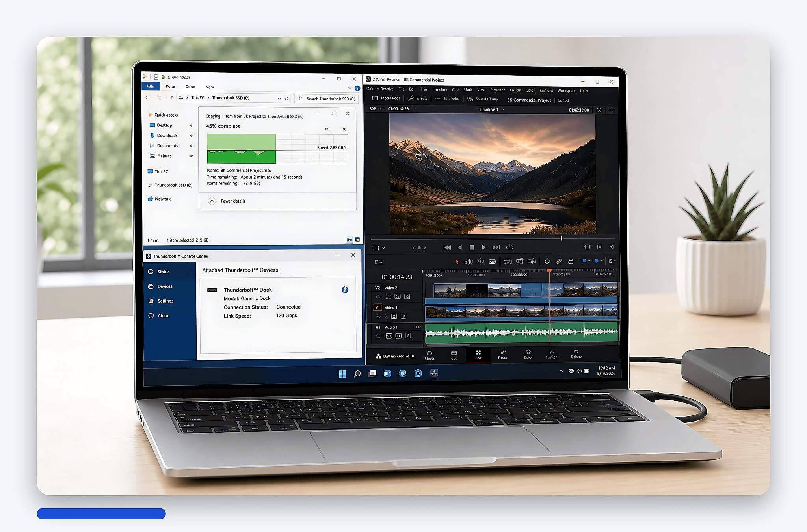The height and width of the screenshot is (532, 807).
Task: Collapse copy dialog with Fewer details
Action: coord(227,201)
